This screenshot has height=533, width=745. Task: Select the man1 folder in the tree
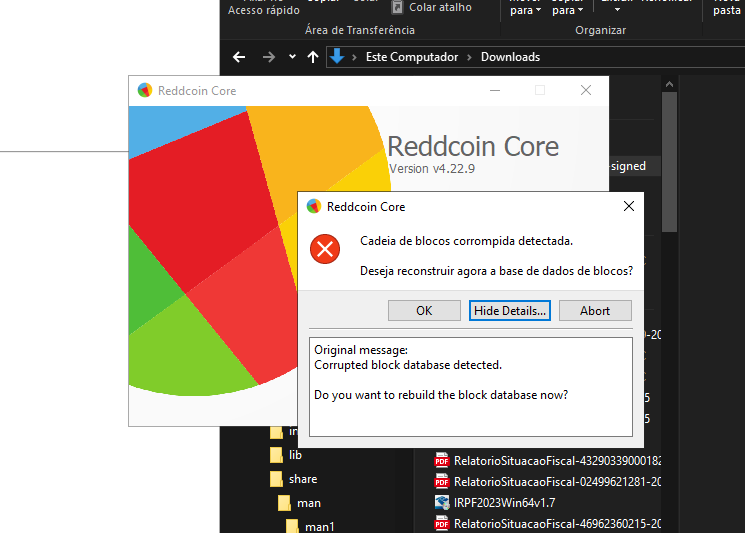pyautogui.click(x=319, y=526)
